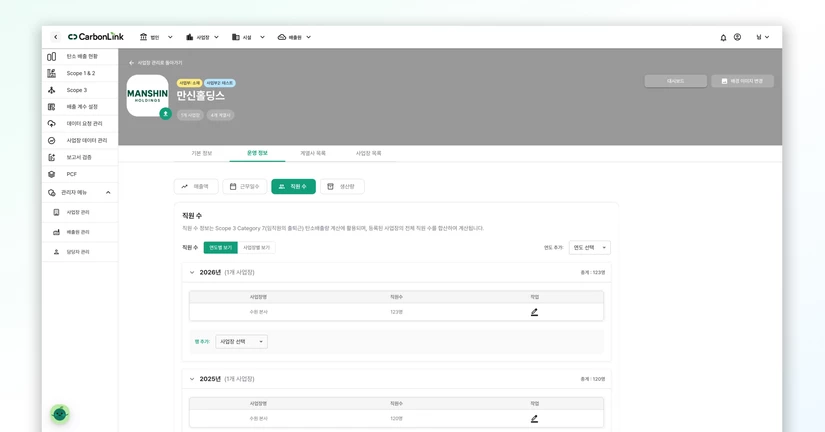Screen dimensions: 825x432
Task: Open the cloud icon menu dropdown arrow
Action: tap(308, 37)
